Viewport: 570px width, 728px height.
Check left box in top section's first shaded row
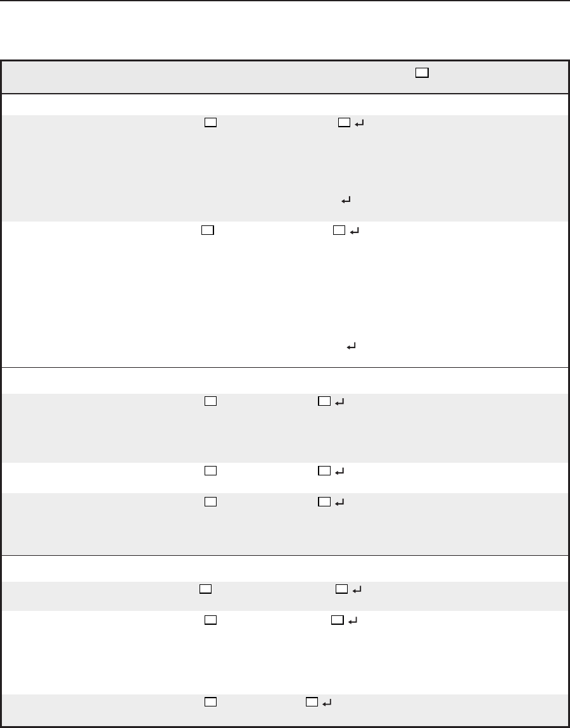click(x=210, y=123)
